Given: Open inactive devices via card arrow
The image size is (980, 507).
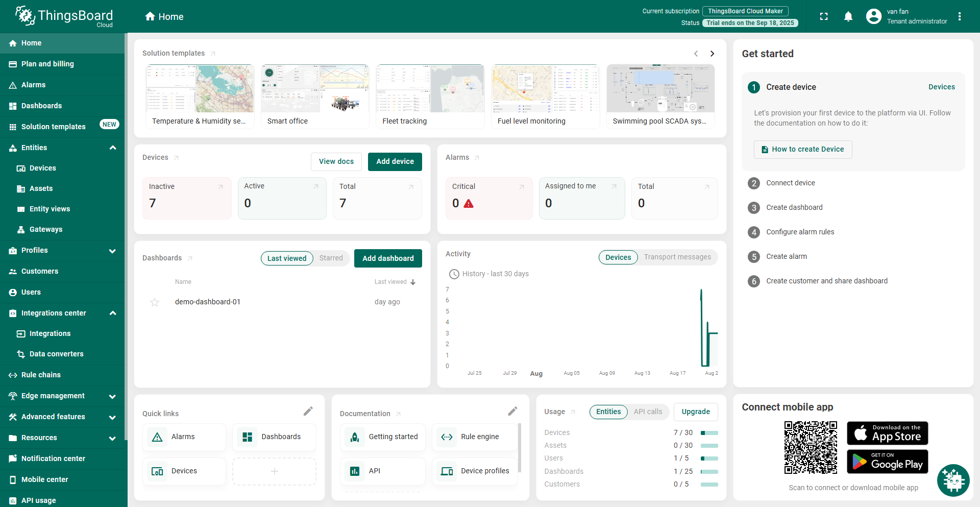Looking at the screenshot, I should click(x=220, y=187).
